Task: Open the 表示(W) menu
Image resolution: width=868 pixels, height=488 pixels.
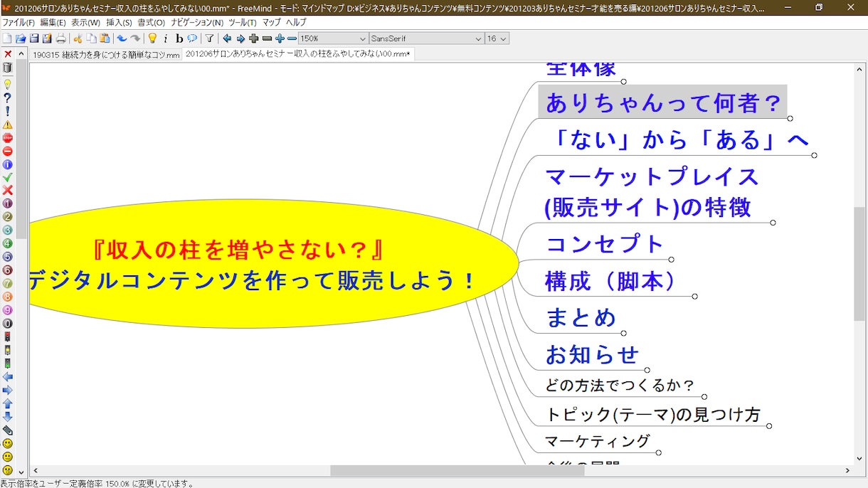Action: (x=85, y=23)
